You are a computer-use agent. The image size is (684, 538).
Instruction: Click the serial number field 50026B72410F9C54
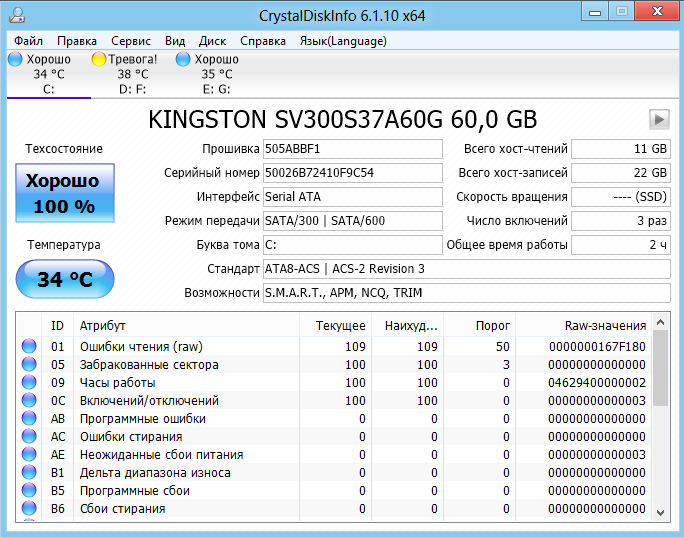352,173
